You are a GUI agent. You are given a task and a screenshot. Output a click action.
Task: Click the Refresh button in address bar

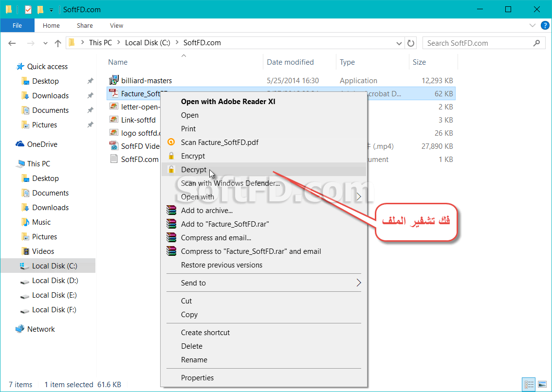[x=411, y=43]
